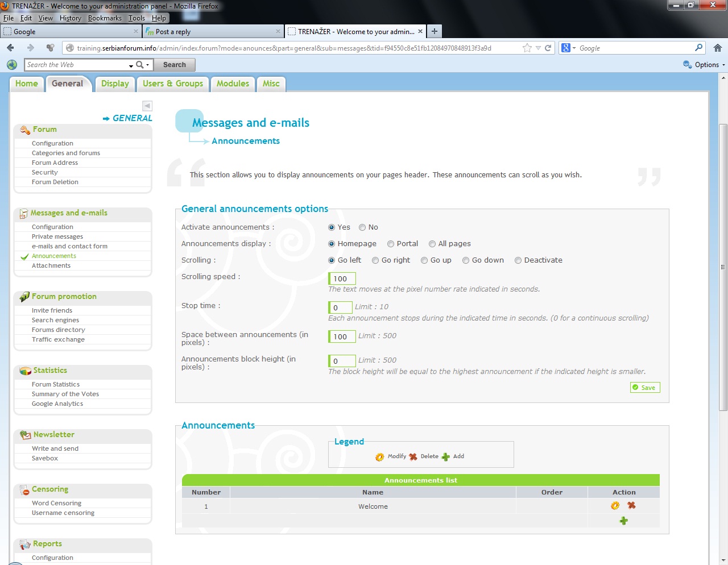
Task: Click the site identity globe in address bar
Action: point(70,48)
